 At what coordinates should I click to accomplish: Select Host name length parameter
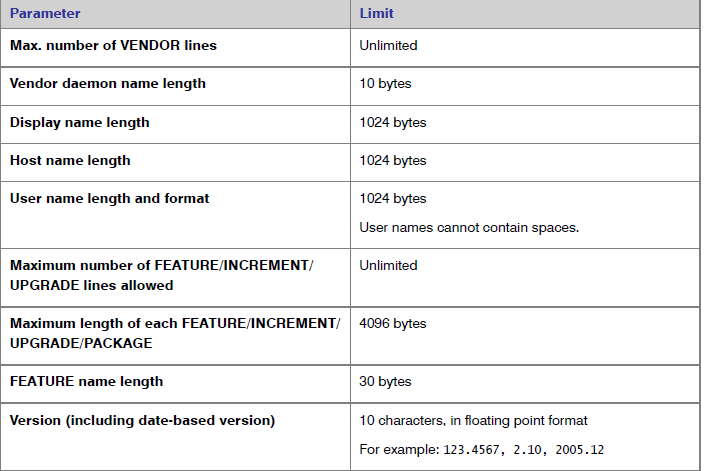point(70,160)
